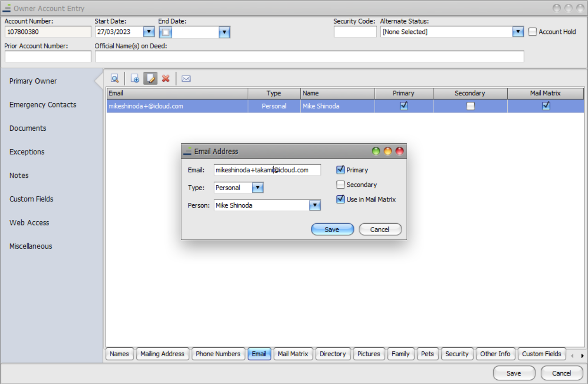Switch to the Mailing Address tab
Image resolution: width=588 pixels, height=384 pixels.
[x=162, y=354]
